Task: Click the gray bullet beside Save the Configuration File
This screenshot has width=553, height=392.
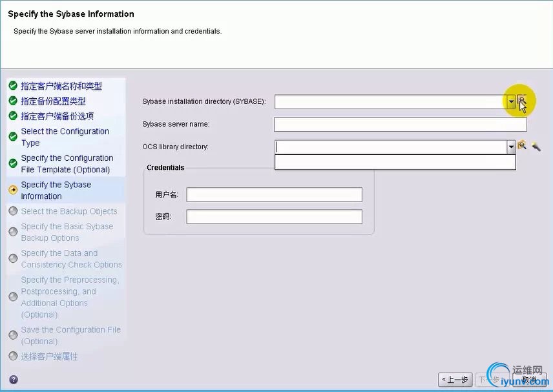Action: click(x=13, y=335)
